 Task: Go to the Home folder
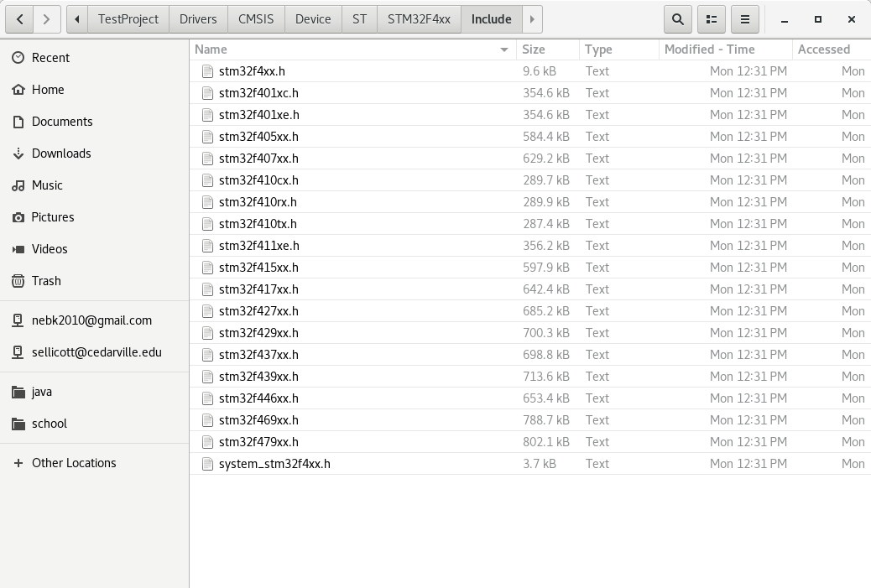(95, 90)
